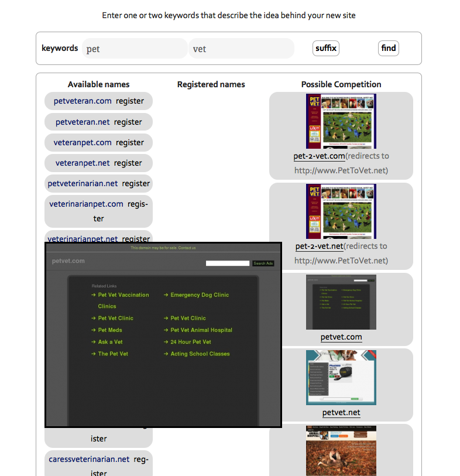Open the pet-2-vet.net competitor link
This screenshot has height=476, width=460.
[319, 246]
